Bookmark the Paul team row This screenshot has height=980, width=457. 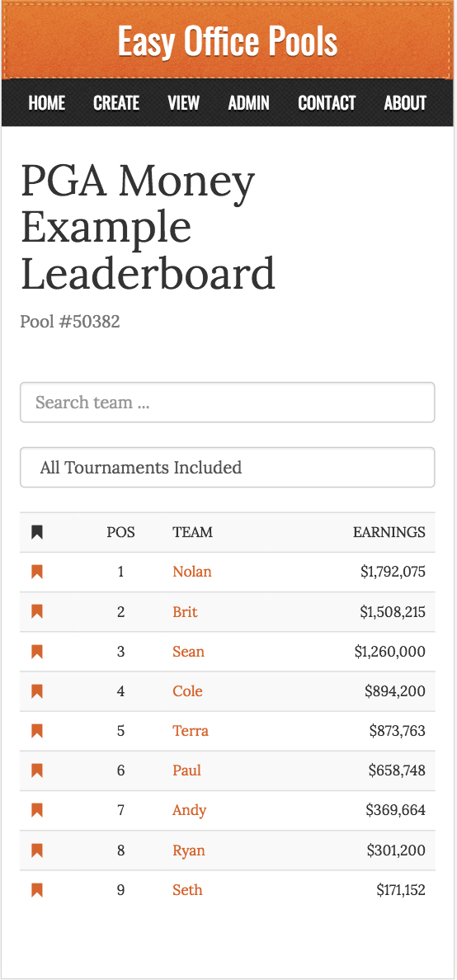click(x=37, y=770)
